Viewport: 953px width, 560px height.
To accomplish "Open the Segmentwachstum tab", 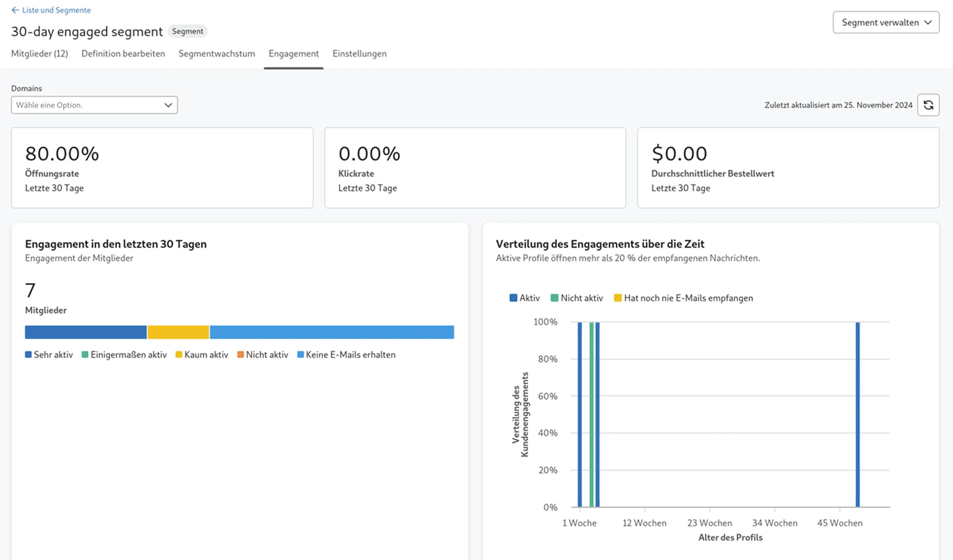I will pyautogui.click(x=217, y=54).
